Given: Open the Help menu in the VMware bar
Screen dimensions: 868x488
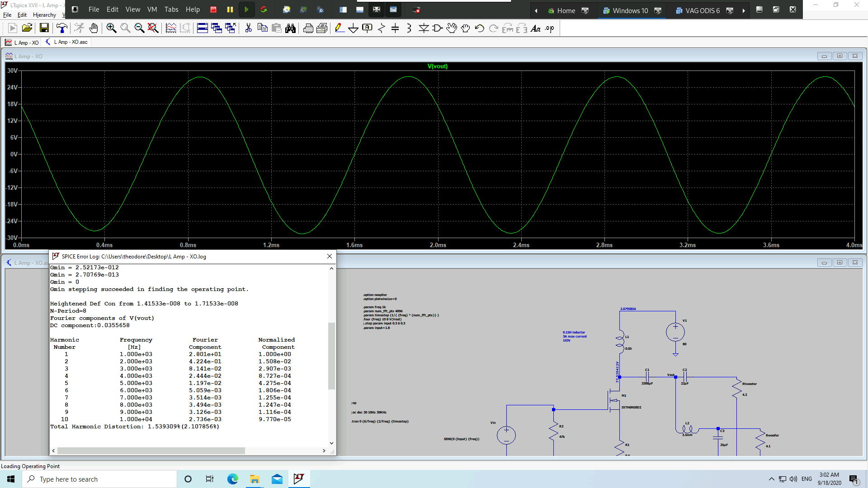Looking at the screenshot, I should point(193,9).
